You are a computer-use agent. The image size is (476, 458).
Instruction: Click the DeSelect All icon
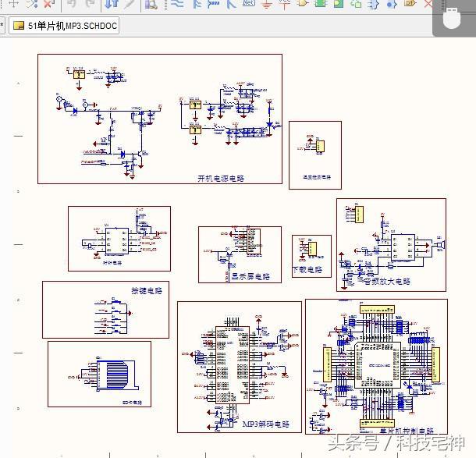click(31, 4)
